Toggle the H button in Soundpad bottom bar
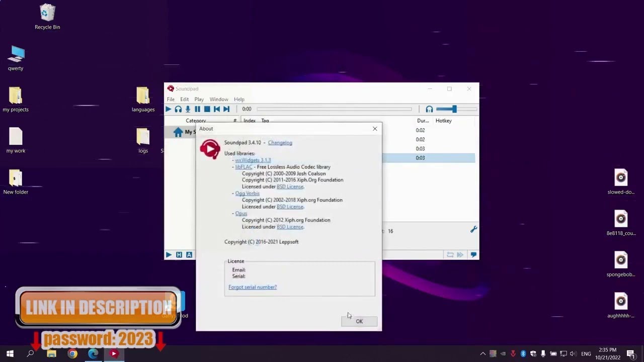The height and width of the screenshot is (362, 644). pos(179,255)
